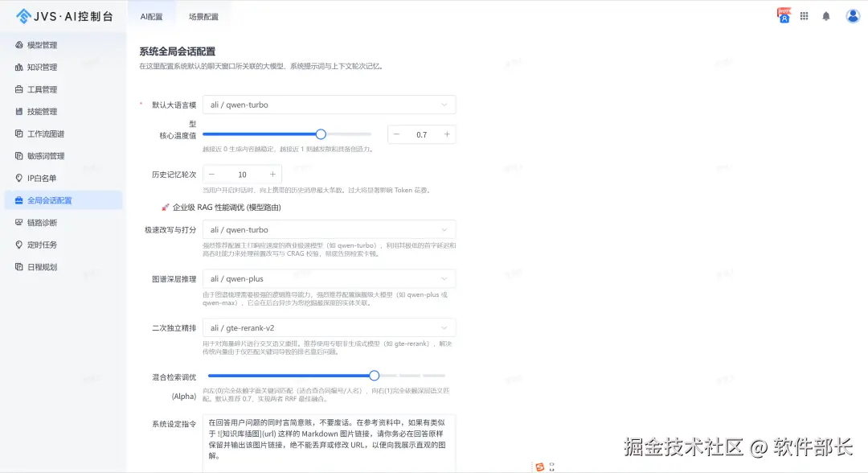
Task: Open the hot AI assistant icon
Action: pyautogui.click(x=784, y=15)
